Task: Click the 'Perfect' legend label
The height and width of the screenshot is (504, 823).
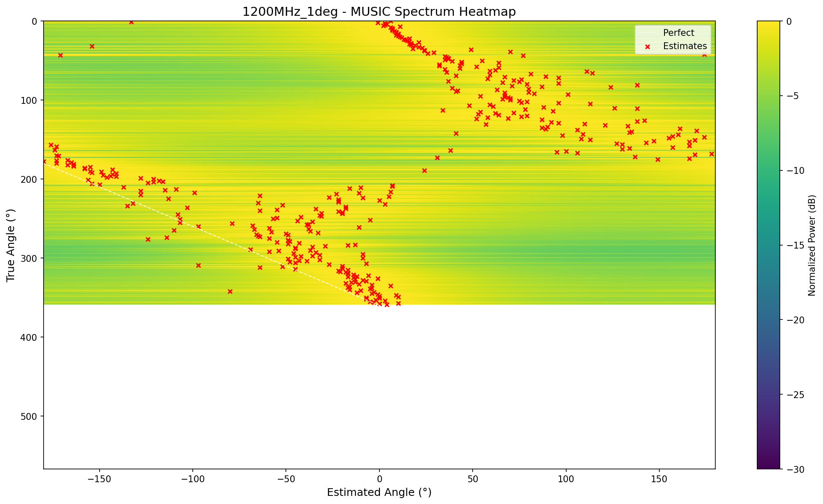Action: (x=679, y=33)
